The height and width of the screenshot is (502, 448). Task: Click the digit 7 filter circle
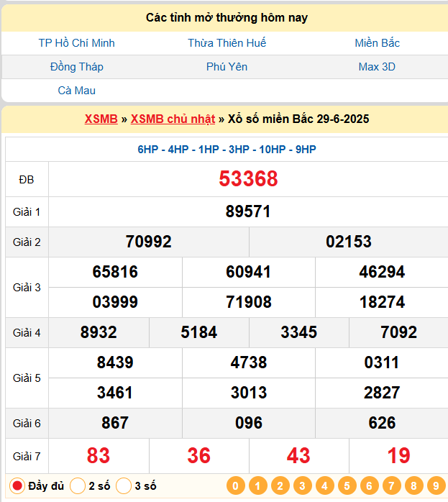pos(391,485)
